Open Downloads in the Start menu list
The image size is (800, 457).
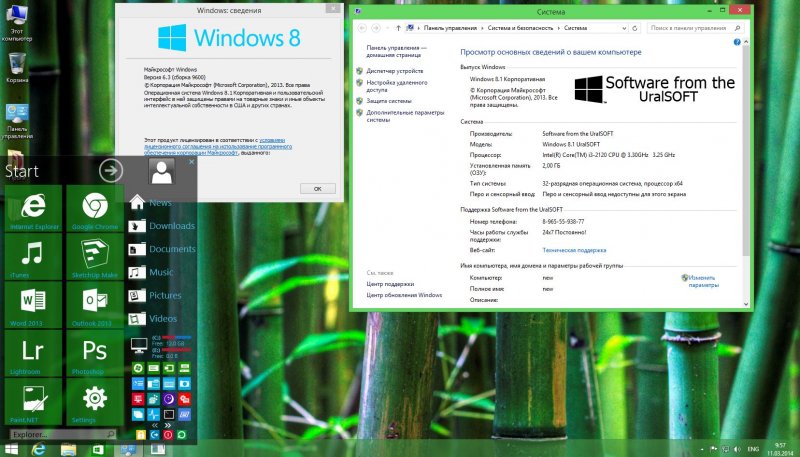click(161, 225)
